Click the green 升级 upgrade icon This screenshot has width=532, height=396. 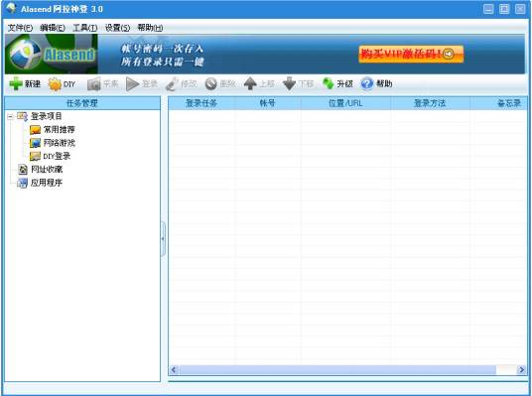329,83
